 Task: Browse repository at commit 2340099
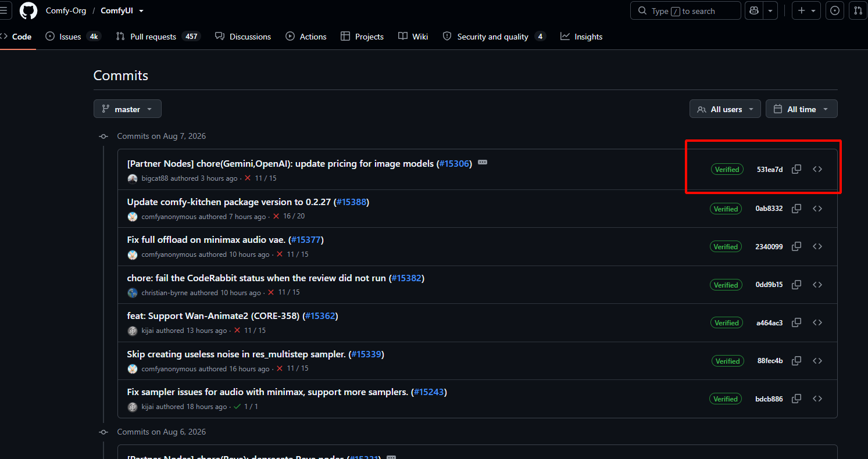coord(817,246)
